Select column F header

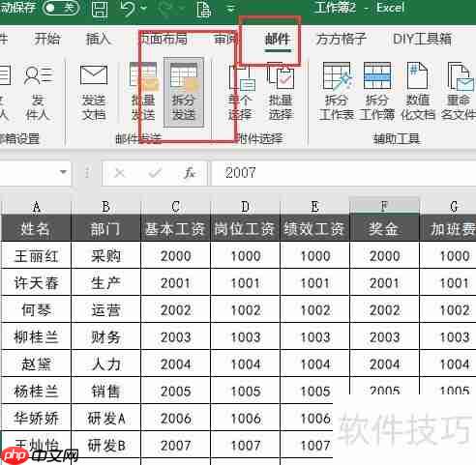[x=384, y=206]
